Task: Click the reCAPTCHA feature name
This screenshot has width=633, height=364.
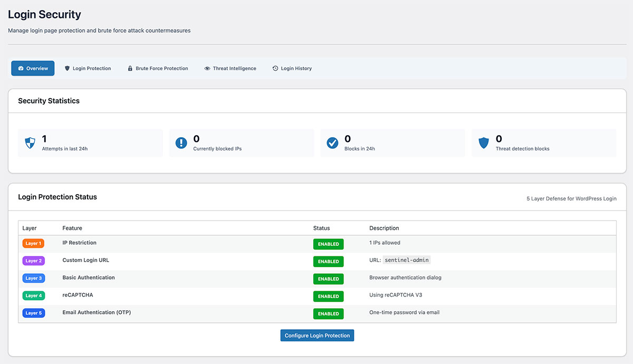Action: click(78, 295)
